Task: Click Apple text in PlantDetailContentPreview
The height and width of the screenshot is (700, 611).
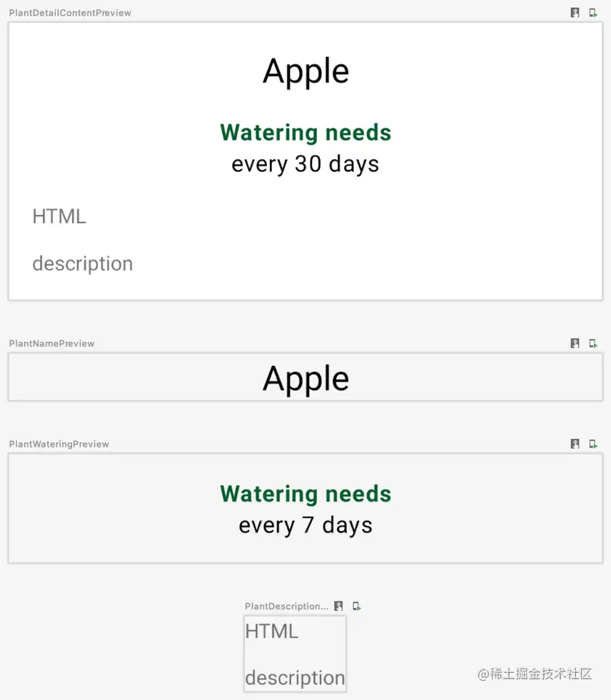Action: [x=306, y=71]
